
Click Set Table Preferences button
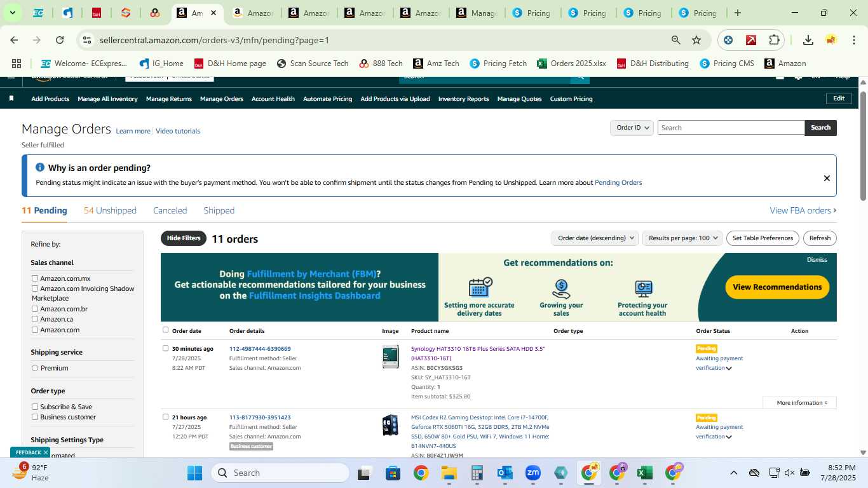tap(763, 238)
